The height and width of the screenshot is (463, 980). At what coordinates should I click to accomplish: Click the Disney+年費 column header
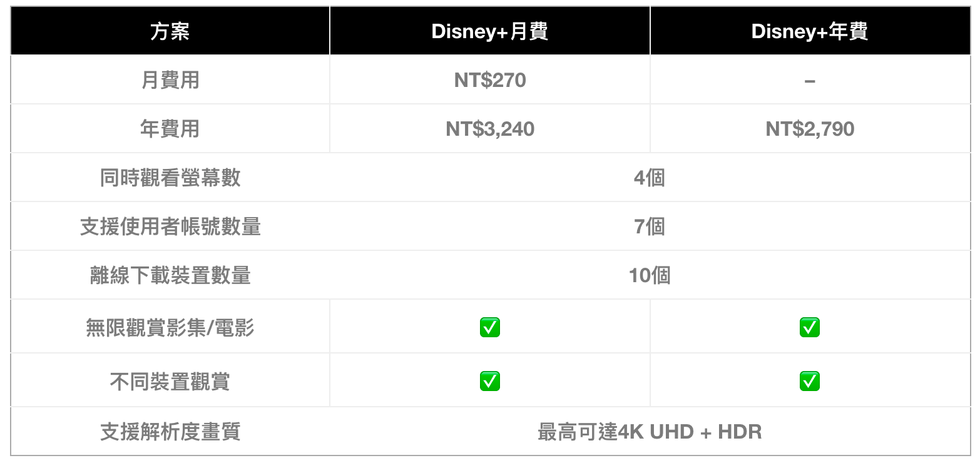tap(810, 32)
